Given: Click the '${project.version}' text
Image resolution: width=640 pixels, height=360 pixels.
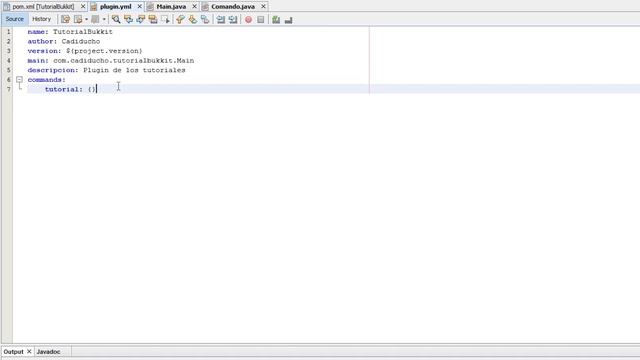Looking at the screenshot, I should (104, 51).
